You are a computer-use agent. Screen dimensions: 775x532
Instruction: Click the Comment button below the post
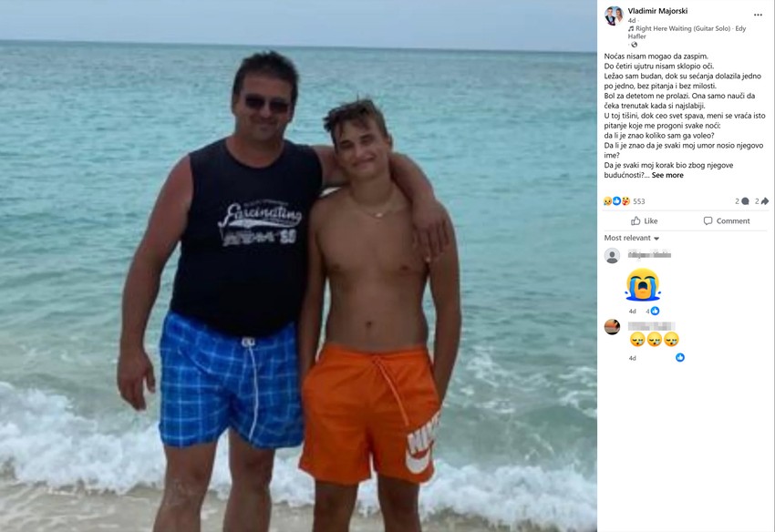(727, 220)
